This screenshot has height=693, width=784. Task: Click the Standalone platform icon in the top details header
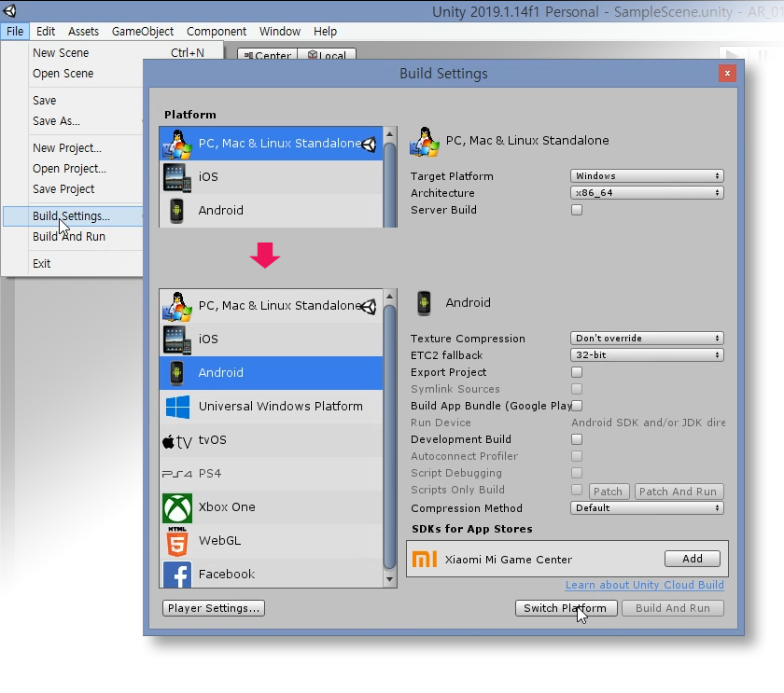[425, 142]
